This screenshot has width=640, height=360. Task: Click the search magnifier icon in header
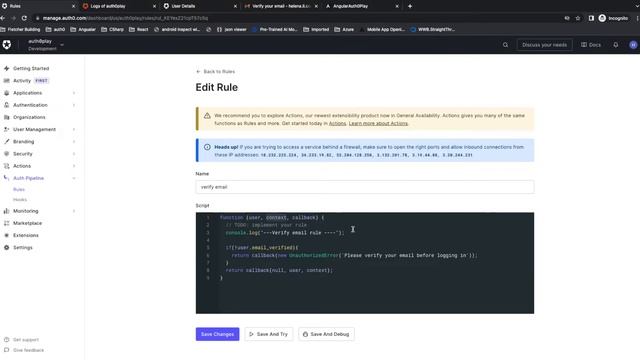[505, 45]
